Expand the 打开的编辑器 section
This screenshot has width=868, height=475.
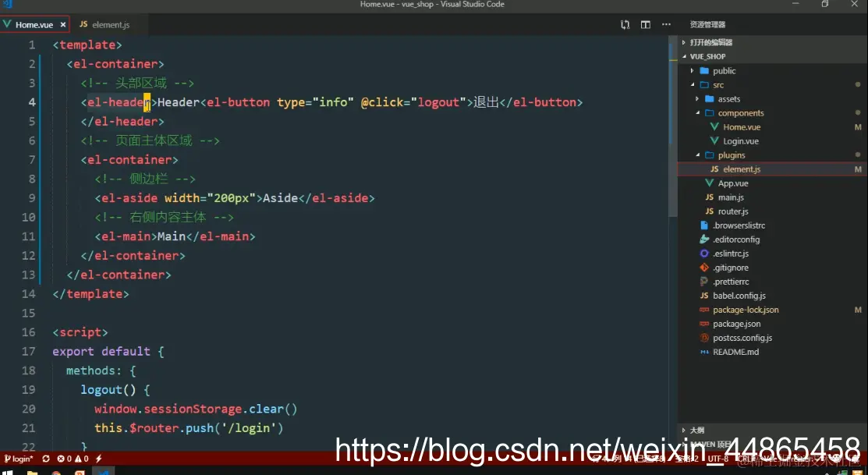pyautogui.click(x=684, y=42)
